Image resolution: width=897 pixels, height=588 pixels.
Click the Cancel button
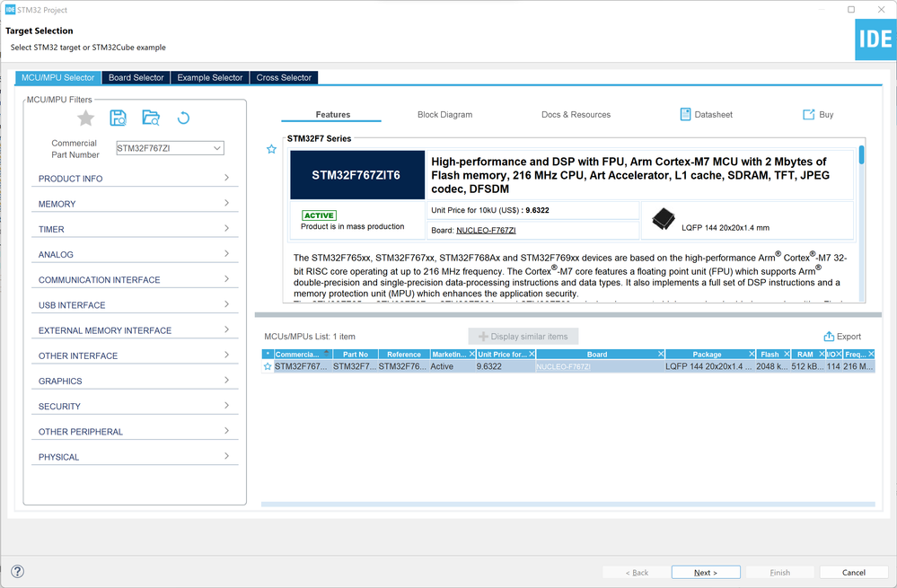[854, 572]
